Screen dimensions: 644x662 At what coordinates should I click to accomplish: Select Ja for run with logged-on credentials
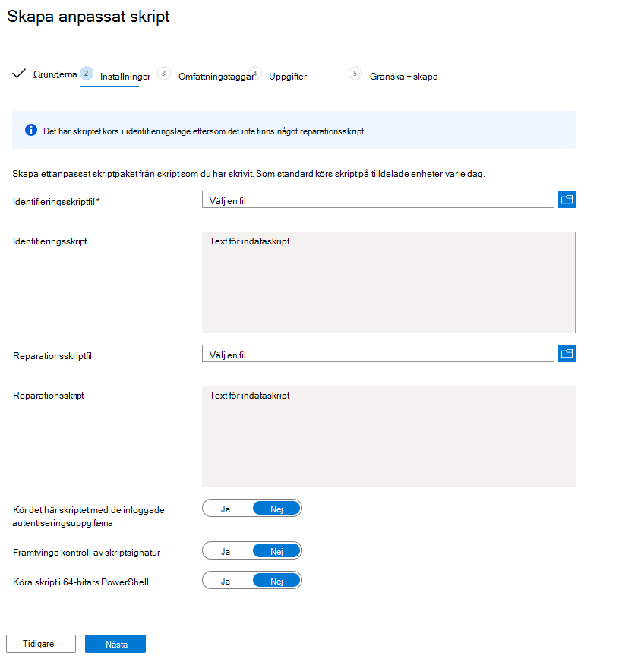tap(226, 509)
